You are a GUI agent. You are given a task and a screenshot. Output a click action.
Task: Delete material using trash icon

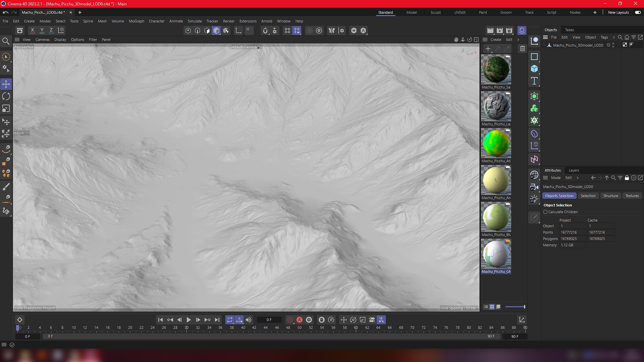[x=522, y=49]
